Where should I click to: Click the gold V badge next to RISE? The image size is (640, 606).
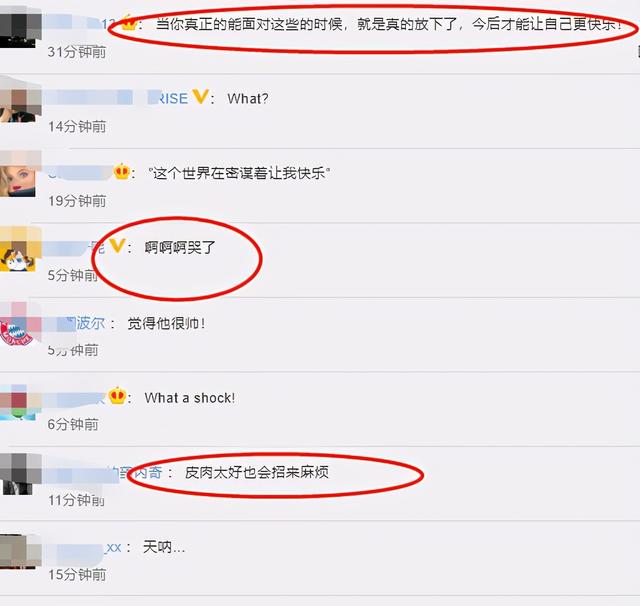[x=200, y=97]
